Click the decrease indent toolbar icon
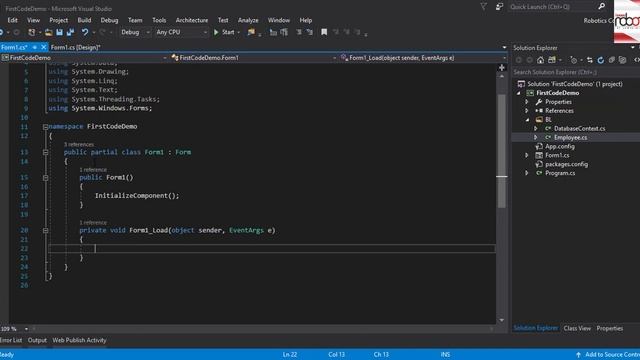The width and height of the screenshot is (640, 360). tap(273, 32)
